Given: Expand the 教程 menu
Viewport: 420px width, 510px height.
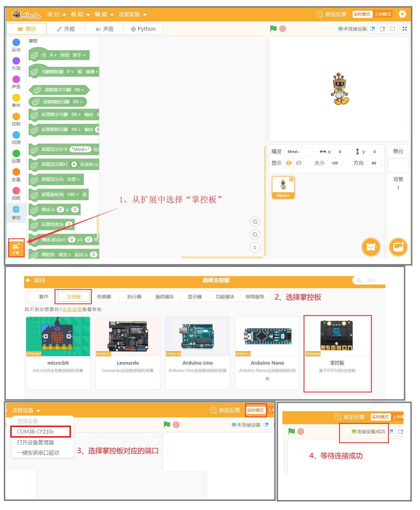Looking at the screenshot, I should [x=80, y=14].
